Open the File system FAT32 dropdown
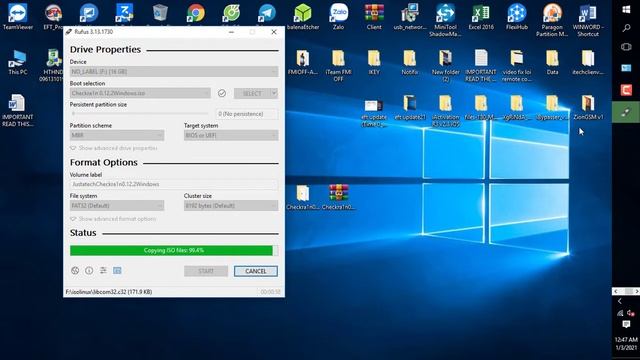 [117, 206]
